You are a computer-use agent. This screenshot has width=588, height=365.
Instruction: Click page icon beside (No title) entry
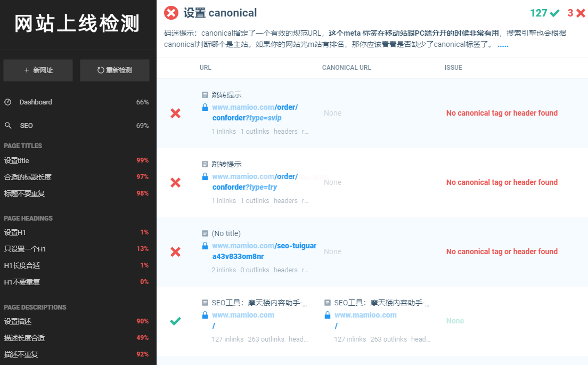[205, 233]
